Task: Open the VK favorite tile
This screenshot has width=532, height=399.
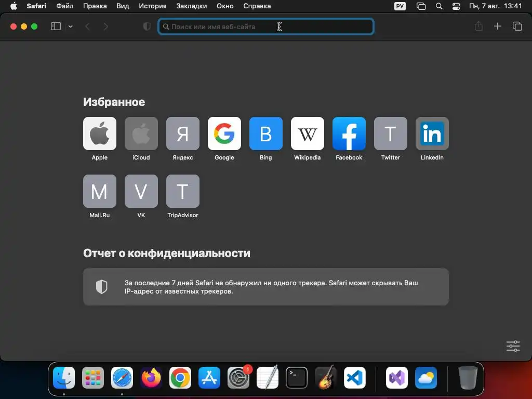Action: click(x=141, y=191)
